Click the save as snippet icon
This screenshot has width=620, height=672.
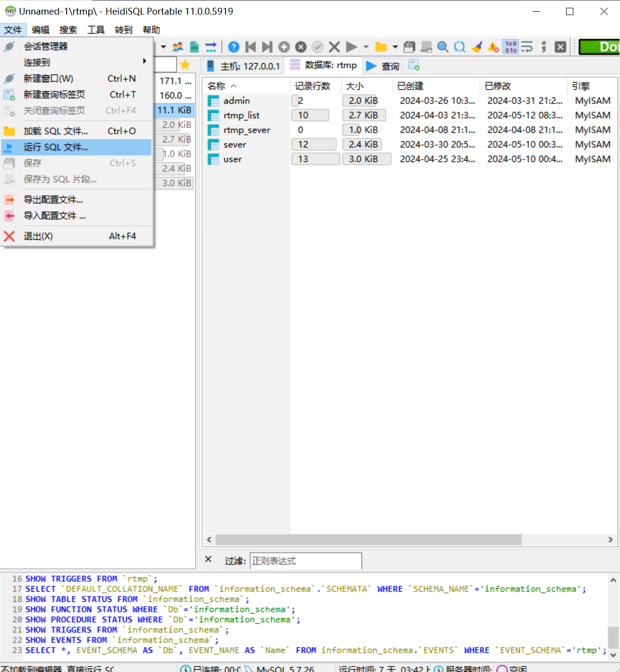coord(426,47)
